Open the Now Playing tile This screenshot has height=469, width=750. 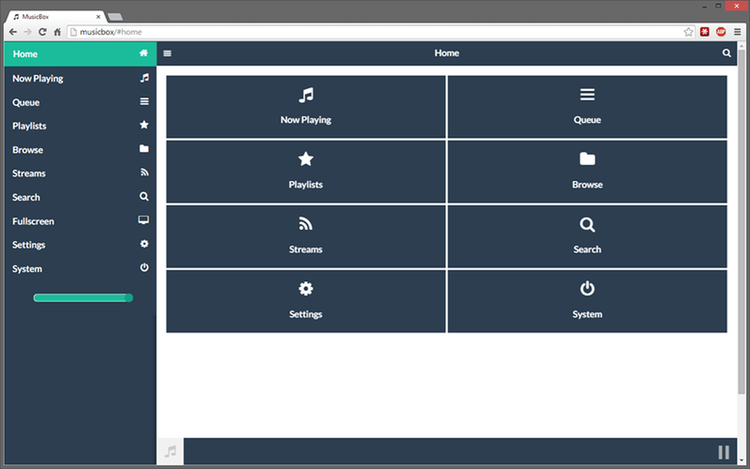[x=306, y=107]
